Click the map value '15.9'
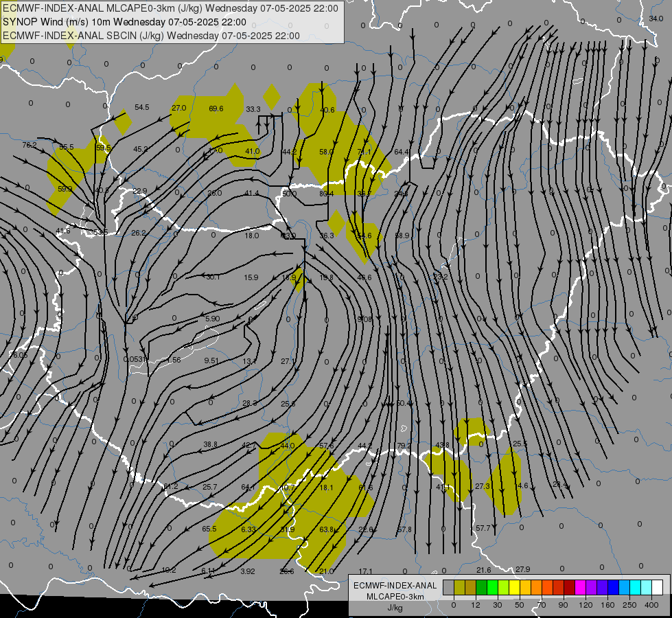This screenshot has width=672, height=618. (251, 277)
